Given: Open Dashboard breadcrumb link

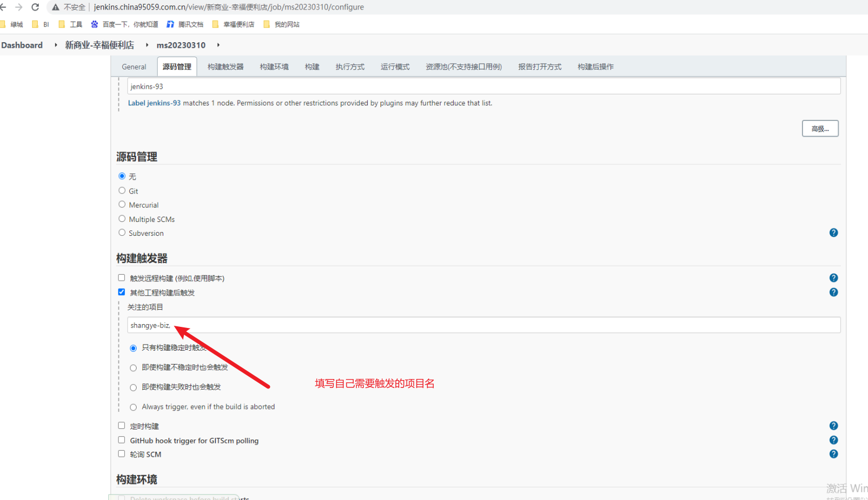Looking at the screenshot, I should 22,45.
